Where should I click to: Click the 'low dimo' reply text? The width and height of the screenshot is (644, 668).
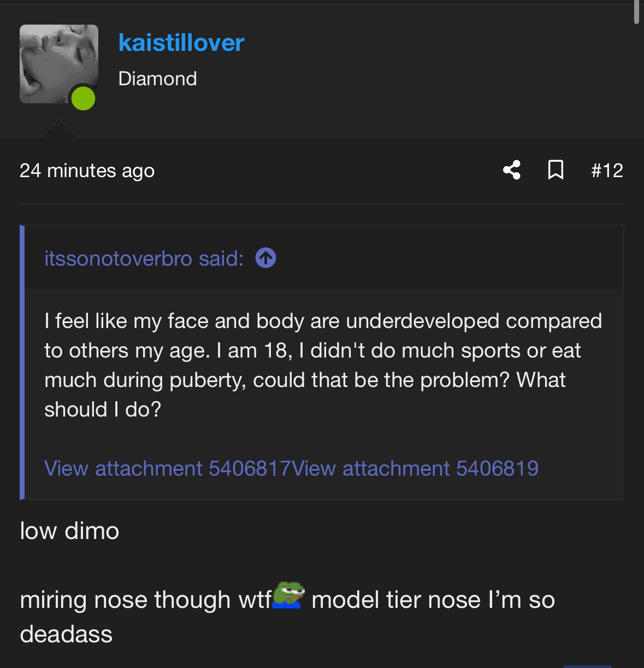tap(69, 531)
